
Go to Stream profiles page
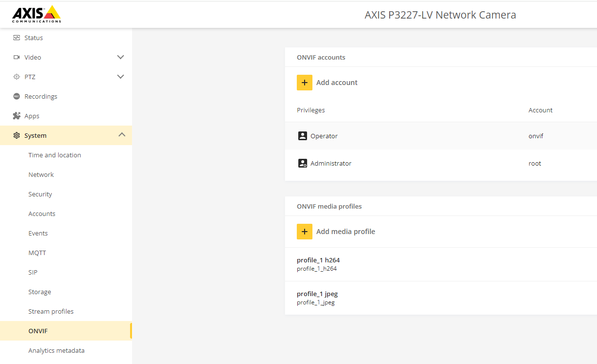[x=51, y=311]
